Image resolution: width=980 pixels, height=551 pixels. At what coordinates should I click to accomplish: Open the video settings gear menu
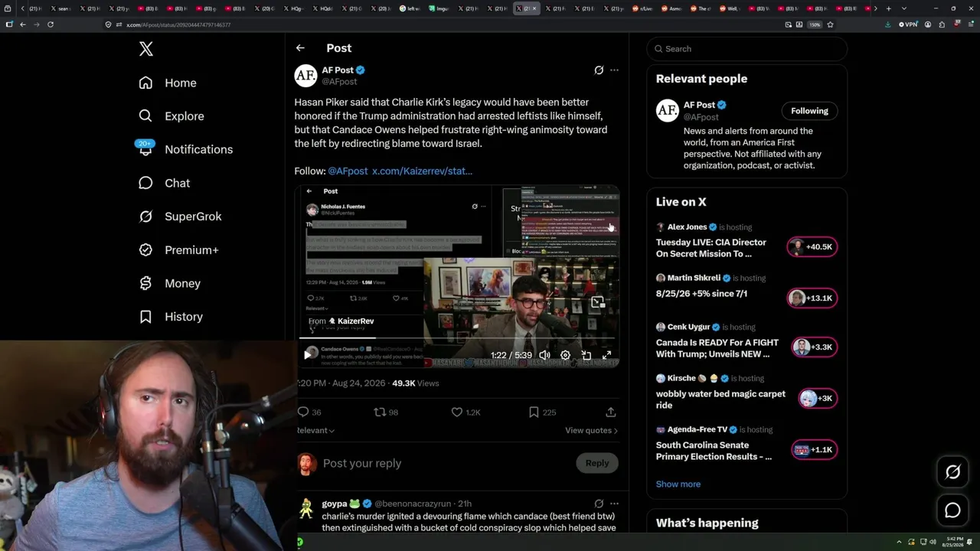[x=565, y=355]
